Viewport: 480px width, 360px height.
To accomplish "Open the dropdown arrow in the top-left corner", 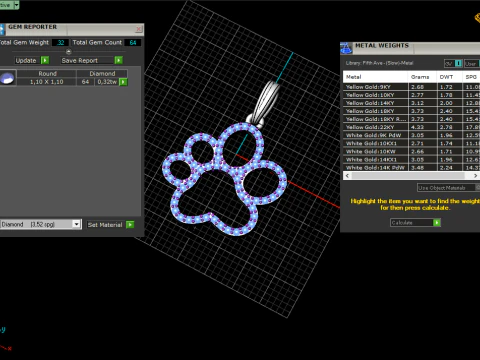I will 16,5.
